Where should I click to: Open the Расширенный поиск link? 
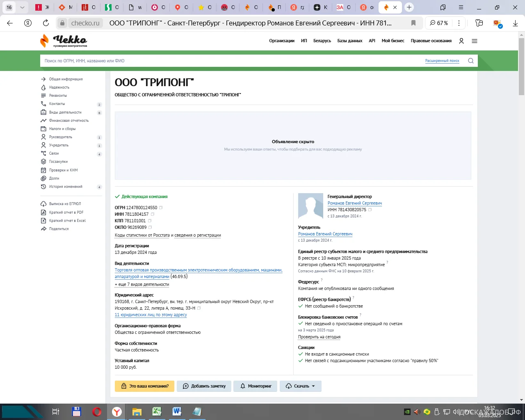pos(442,61)
